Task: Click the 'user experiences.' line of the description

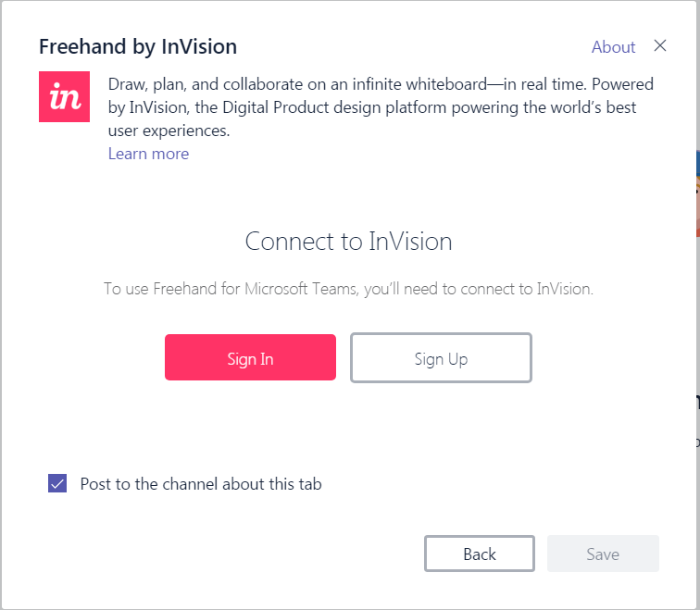Action: pyautogui.click(x=169, y=131)
